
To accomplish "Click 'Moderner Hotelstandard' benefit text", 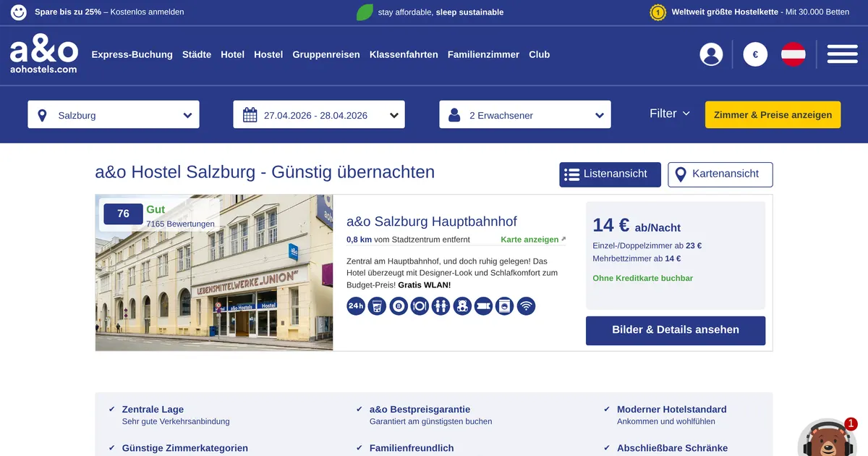I will click(672, 409).
